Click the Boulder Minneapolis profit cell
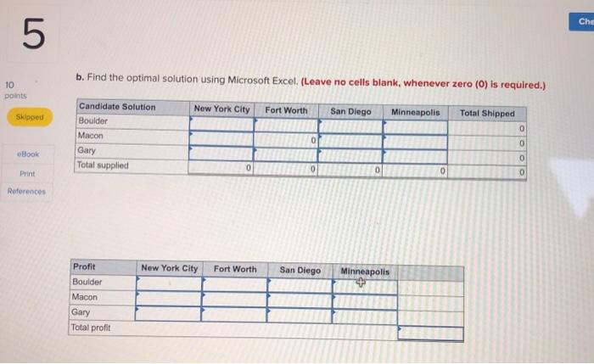Screen dimensions: 594x364 365,287
